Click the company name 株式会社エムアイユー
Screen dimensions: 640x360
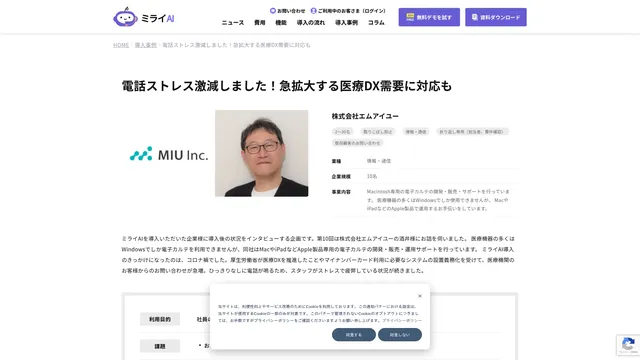pos(365,116)
